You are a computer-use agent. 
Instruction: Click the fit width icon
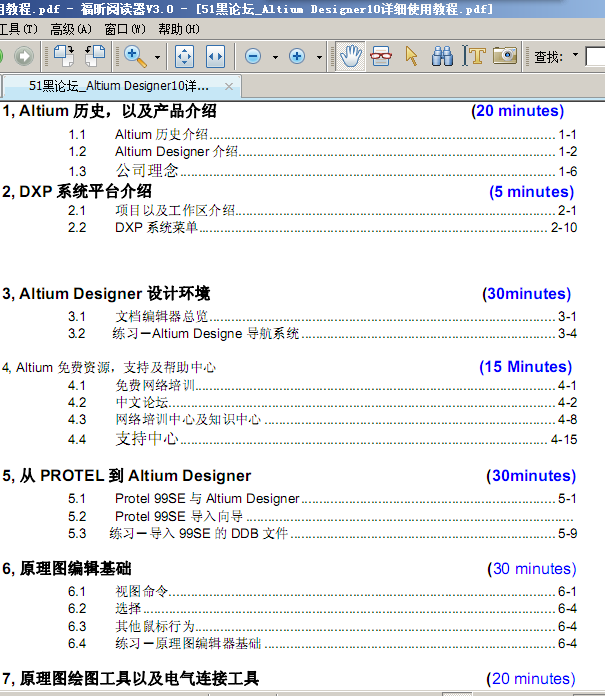coord(215,56)
